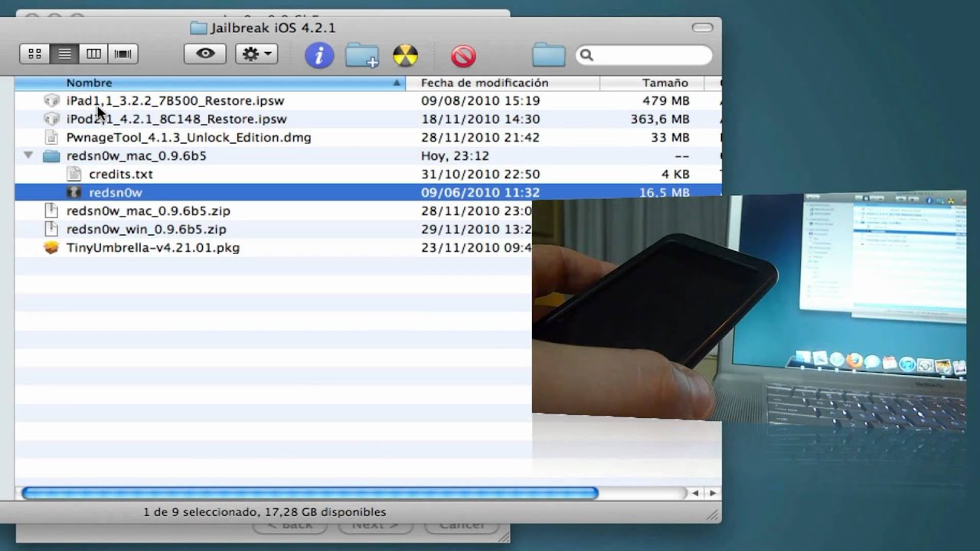Switch Finder to column view
The width and height of the screenshot is (980, 551).
93,54
